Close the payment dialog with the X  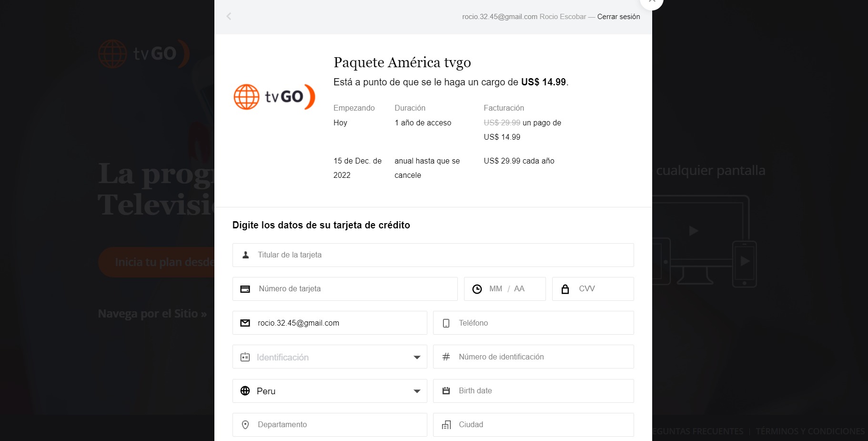[651, 2]
